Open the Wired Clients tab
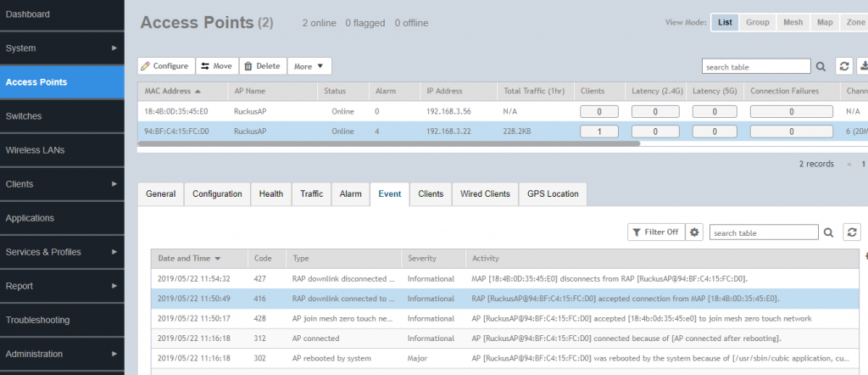Screen dimensions: 868x375 point(485,194)
